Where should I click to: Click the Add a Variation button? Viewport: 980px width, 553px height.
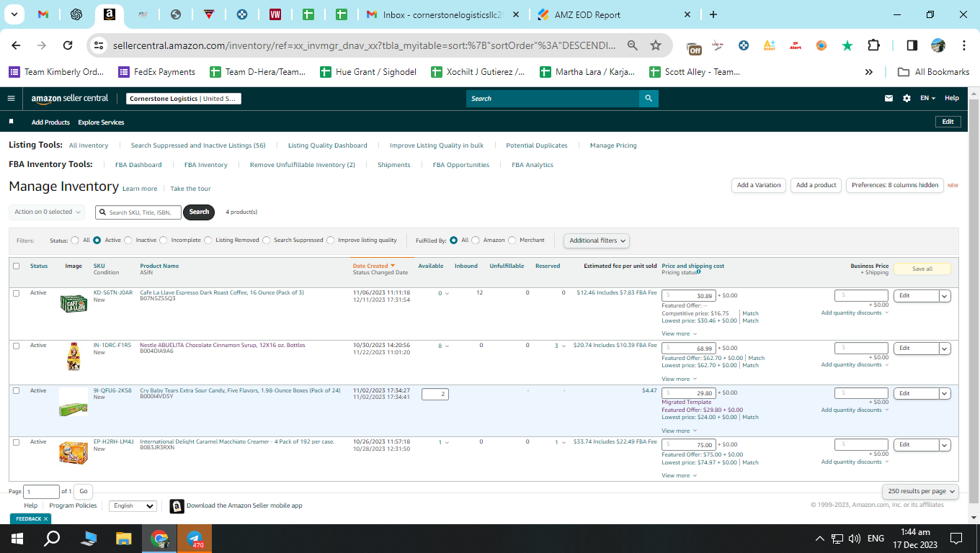point(759,185)
